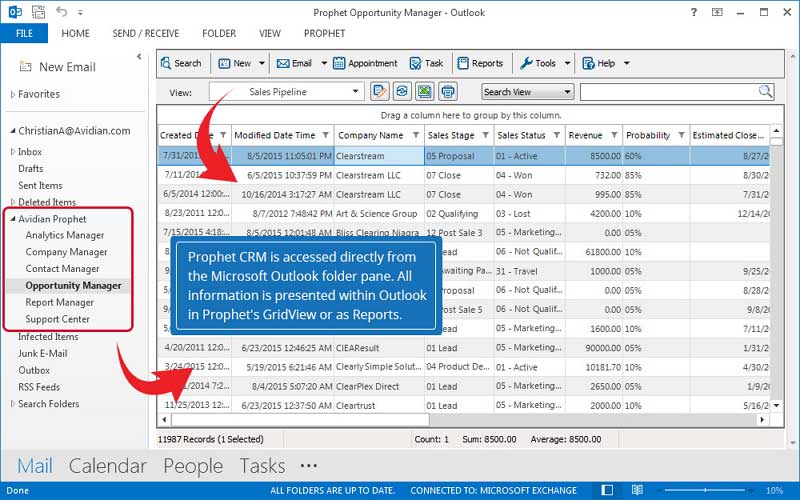800x500 pixels.
Task: Sort by Estimated Close column header
Action: click(x=729, y=135)
